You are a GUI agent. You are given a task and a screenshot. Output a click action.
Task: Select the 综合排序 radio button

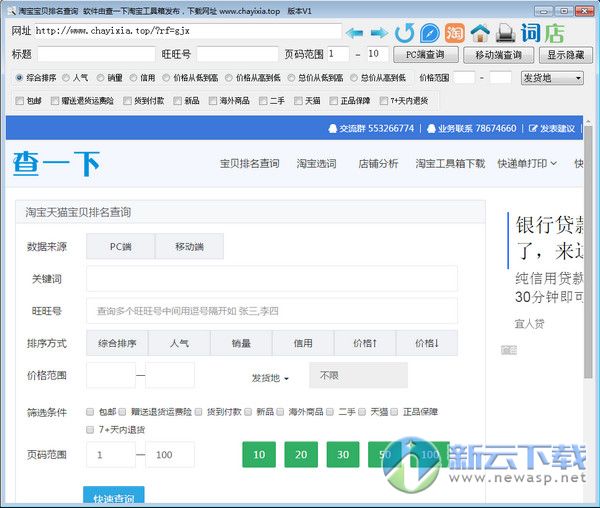click(x=19, y=78)
